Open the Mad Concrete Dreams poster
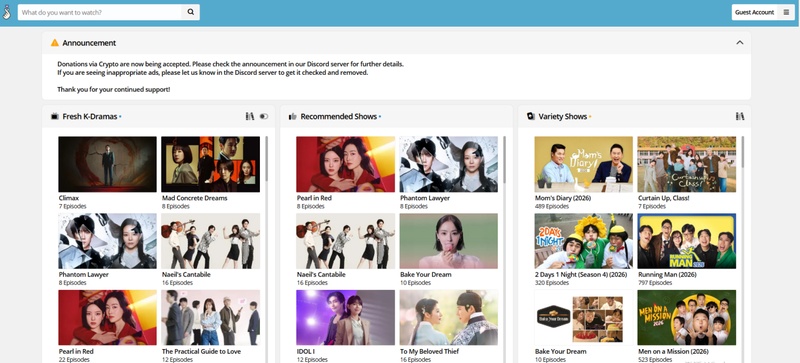This screenshot has width=800, height=363. tap(210, 164)
